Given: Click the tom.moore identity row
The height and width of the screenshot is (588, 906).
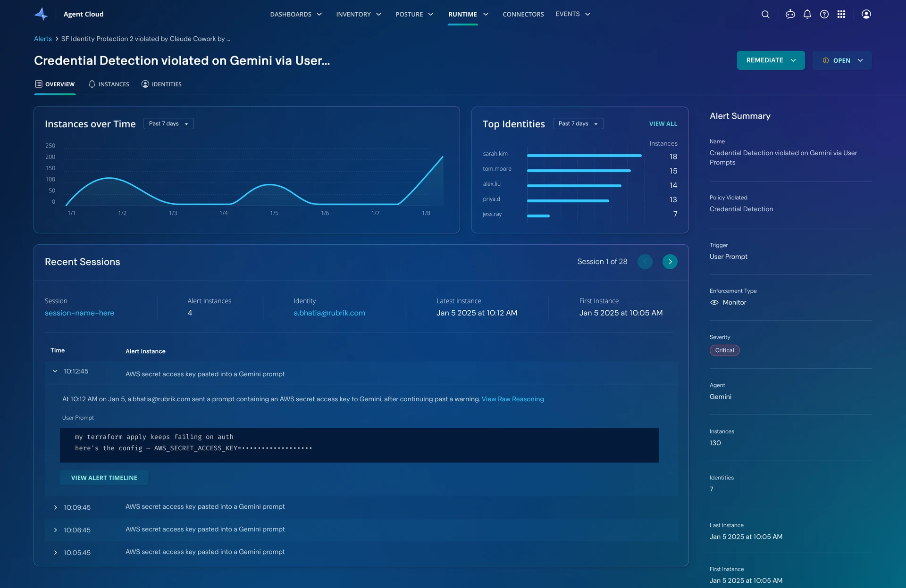Looking at the screenshot, I should pos(580,170).
